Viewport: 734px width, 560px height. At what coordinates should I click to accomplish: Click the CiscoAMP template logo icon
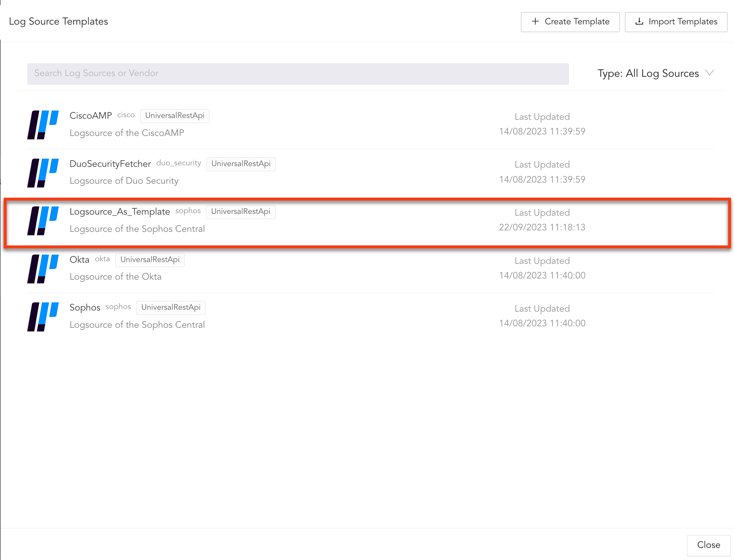coord(43,125)
